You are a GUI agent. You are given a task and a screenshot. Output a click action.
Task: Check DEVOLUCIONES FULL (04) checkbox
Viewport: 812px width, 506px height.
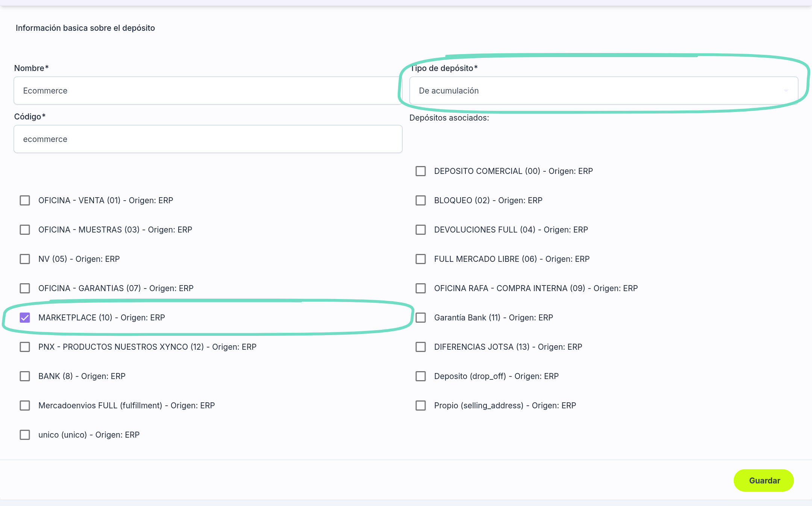pyautogui.click(x=421, y=230)
